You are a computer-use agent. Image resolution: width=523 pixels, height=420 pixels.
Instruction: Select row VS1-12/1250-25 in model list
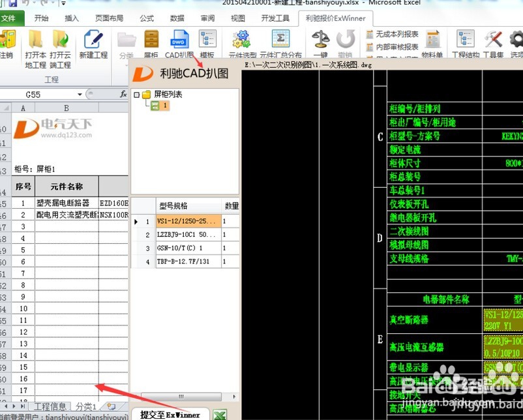coord(185,221)
